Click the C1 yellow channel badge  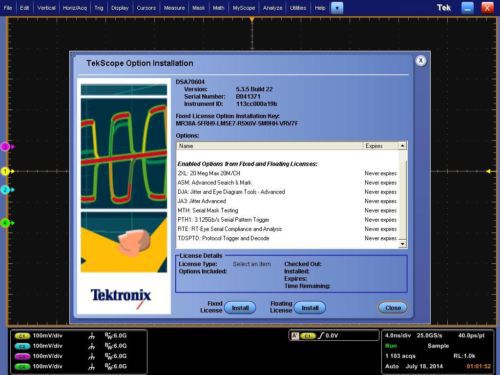coord(22,336)
